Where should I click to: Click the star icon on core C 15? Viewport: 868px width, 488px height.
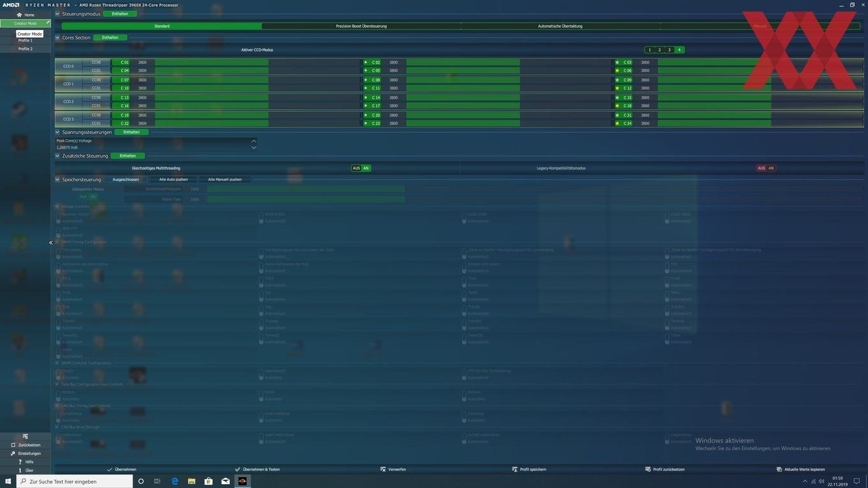(617, 98)
